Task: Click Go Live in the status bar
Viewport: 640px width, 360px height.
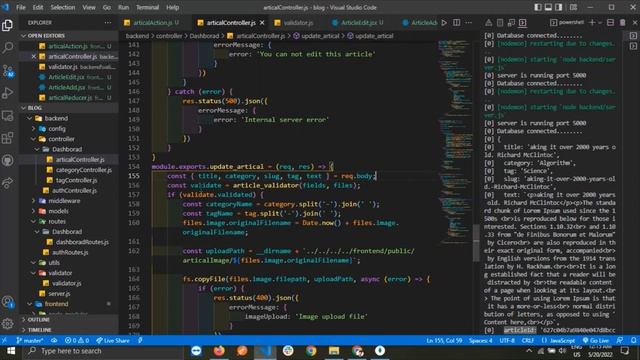Action: coord(596,340)
